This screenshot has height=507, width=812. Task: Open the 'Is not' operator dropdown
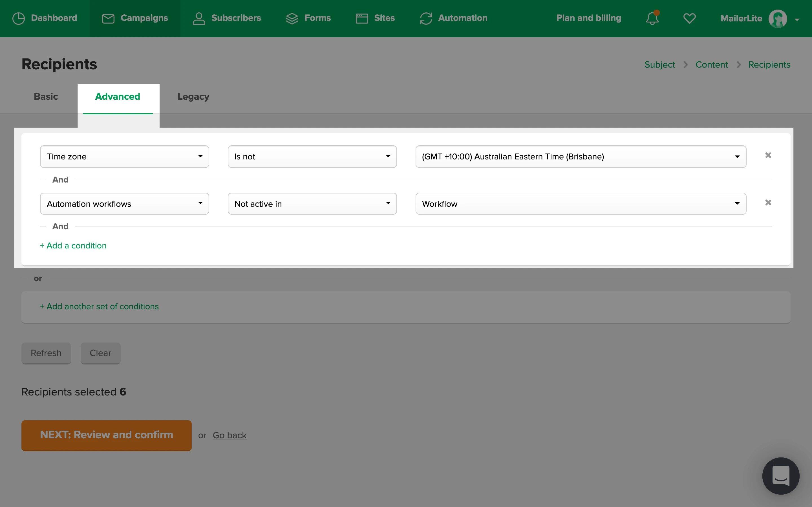(x=312, y=157)
